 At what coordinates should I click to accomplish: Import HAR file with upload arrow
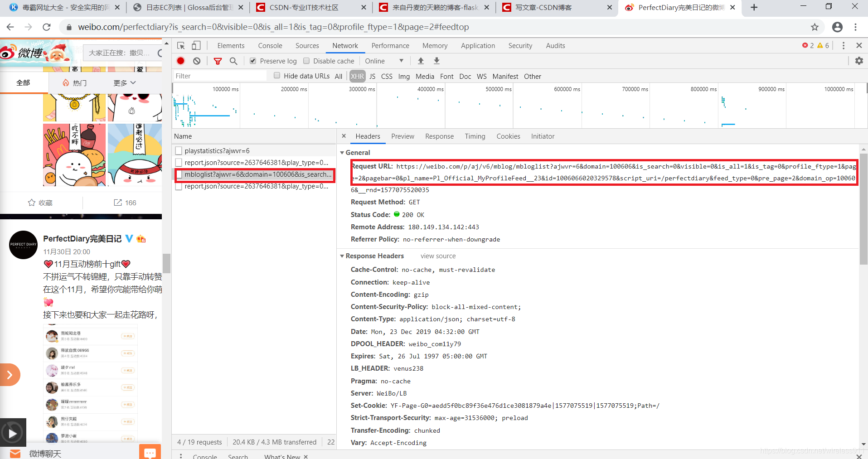coord(421,61)
